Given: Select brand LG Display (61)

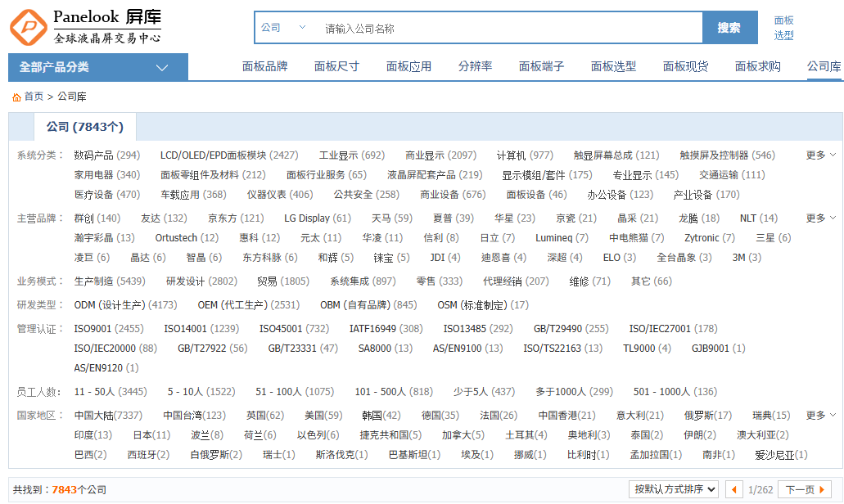Looking at the screenshot, I should (318, 218).
